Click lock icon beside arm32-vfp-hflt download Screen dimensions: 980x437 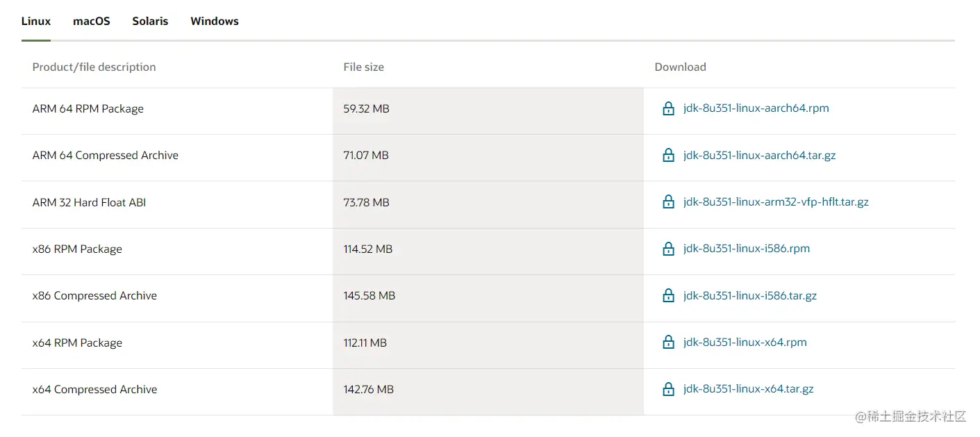click(668, 202)
